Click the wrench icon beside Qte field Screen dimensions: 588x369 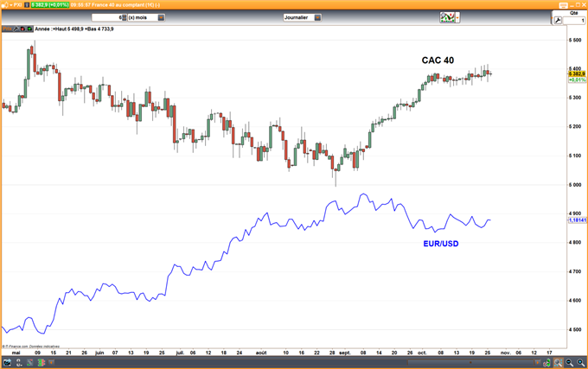(558, 21)
